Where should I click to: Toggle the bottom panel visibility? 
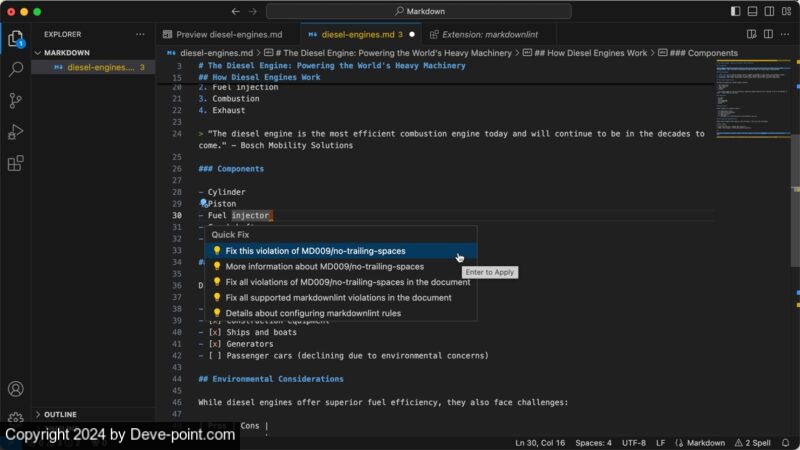pyautogui.click(x=752, y=11)
